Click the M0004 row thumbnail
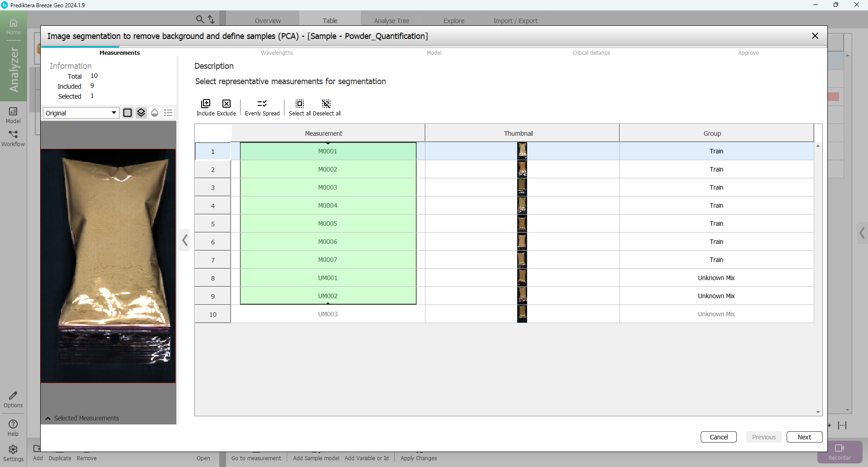Screen dimensions: 868x467 522,205
